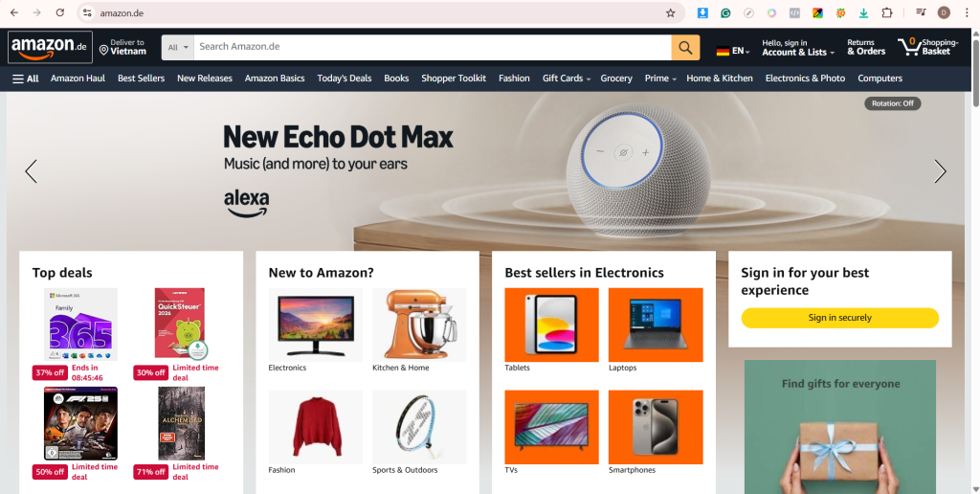Focus the Search Amazon.de field
980x494 pixels.
[x=433, y=48]
